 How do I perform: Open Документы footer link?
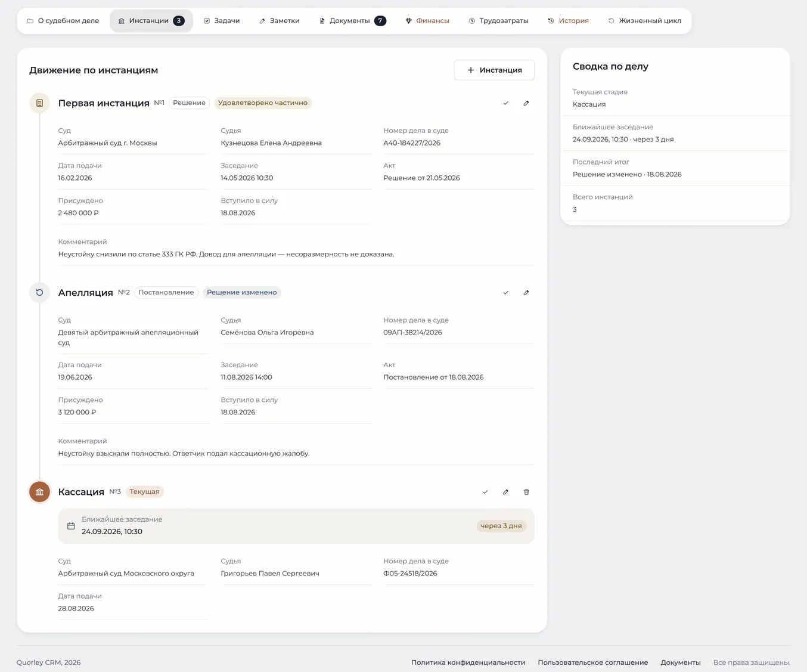pos(681,662)
